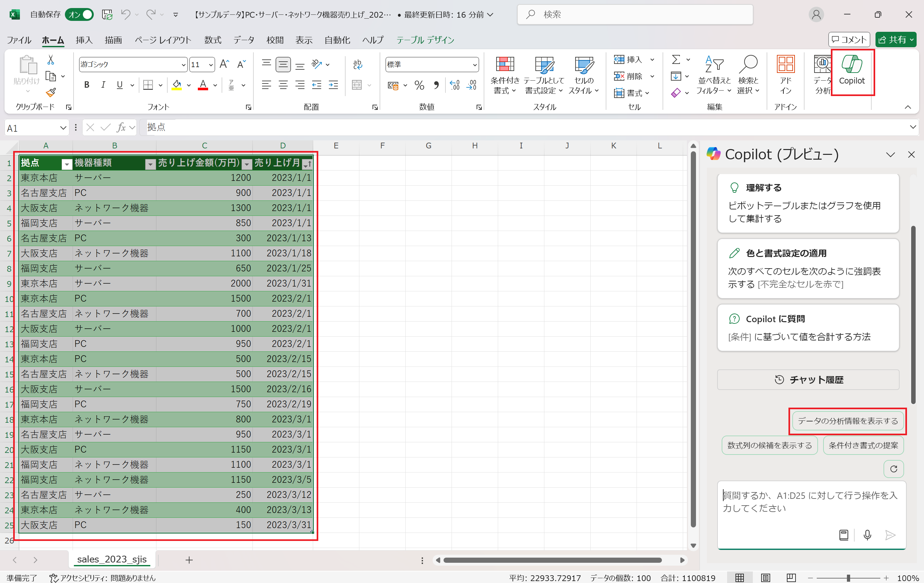The width and height of the screenshot is (924, 583).
Task: Click the microphone icon in Copilot input
Action: coord(867,534)
